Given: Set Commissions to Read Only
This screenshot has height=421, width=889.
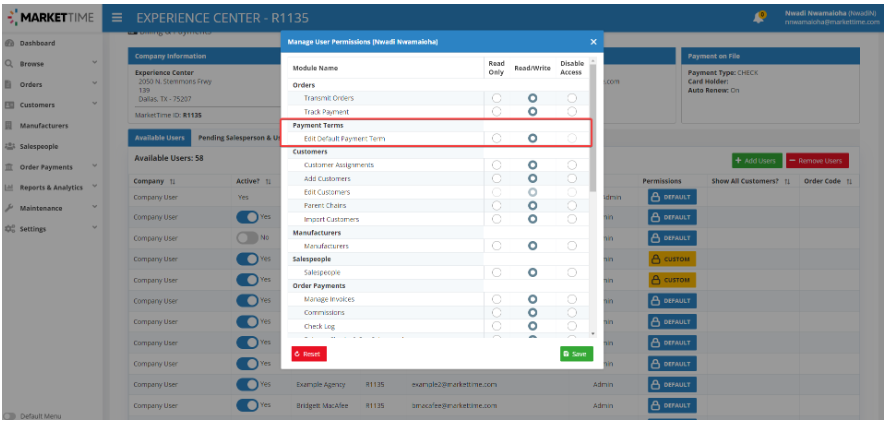Looking at the screenshot, I should click(497, 313).
